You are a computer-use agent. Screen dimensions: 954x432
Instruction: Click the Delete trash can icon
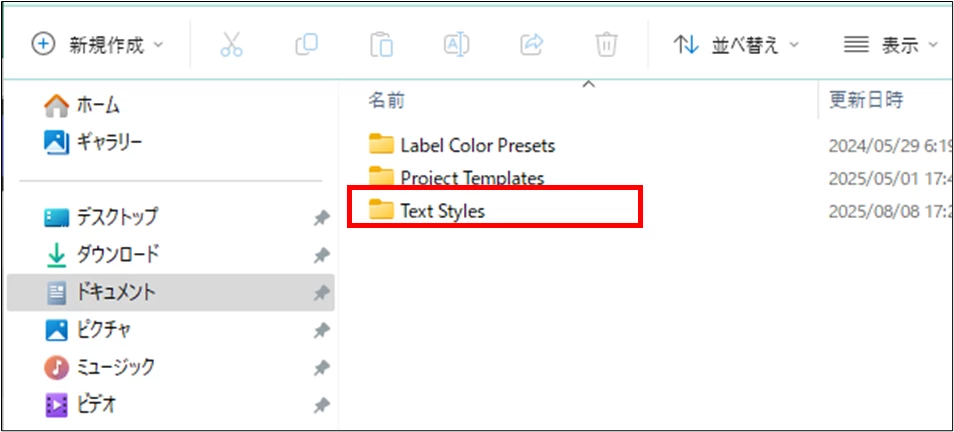(x=606, y=45)
